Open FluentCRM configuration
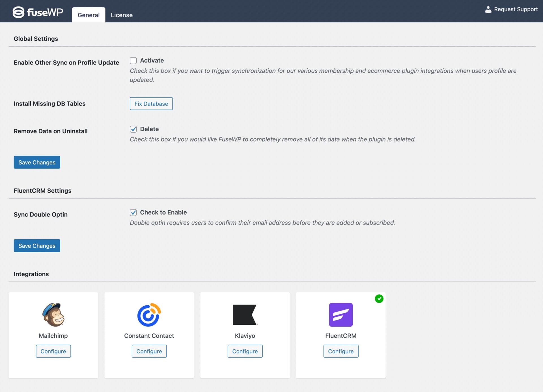543x392 pixels. [341, 351]
